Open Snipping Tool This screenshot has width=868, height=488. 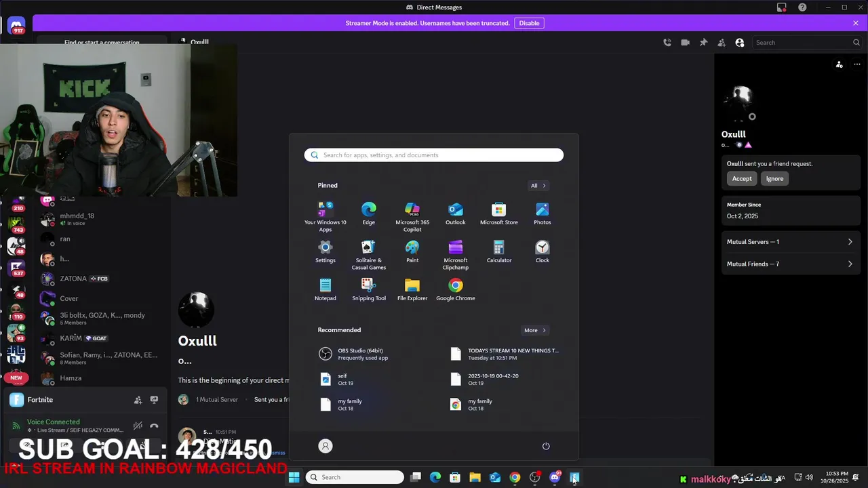[369, 289]
